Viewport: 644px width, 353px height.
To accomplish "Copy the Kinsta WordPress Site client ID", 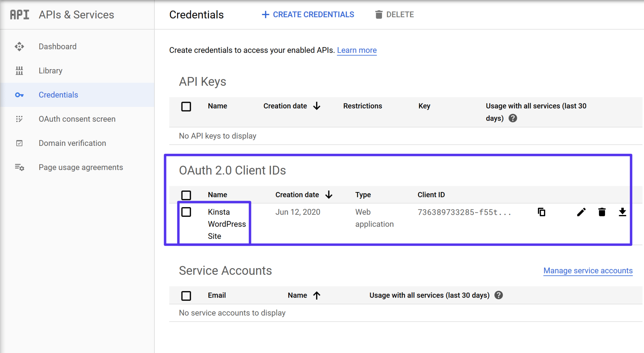I will 541,212.
